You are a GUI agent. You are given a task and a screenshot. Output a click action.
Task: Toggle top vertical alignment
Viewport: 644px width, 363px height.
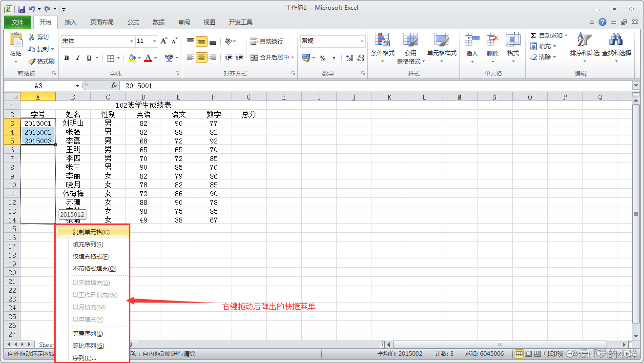pyautogui.click(x=190, y=41)
